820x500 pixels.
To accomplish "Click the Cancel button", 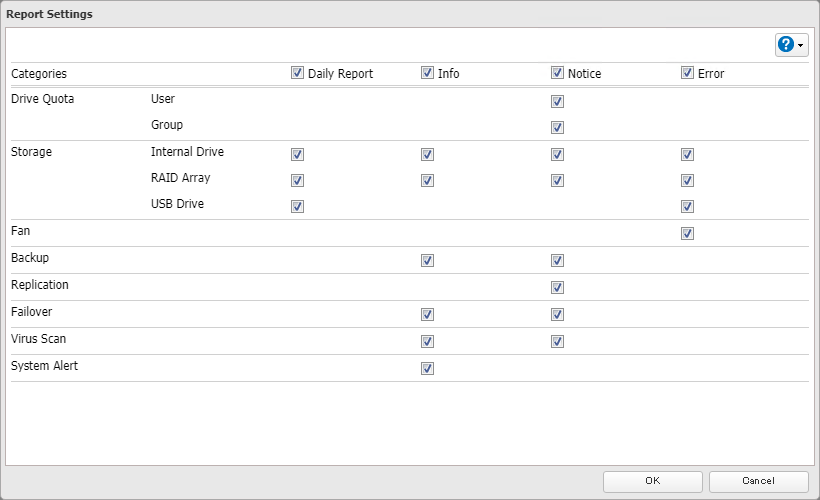I will click(x=759, y=481).
